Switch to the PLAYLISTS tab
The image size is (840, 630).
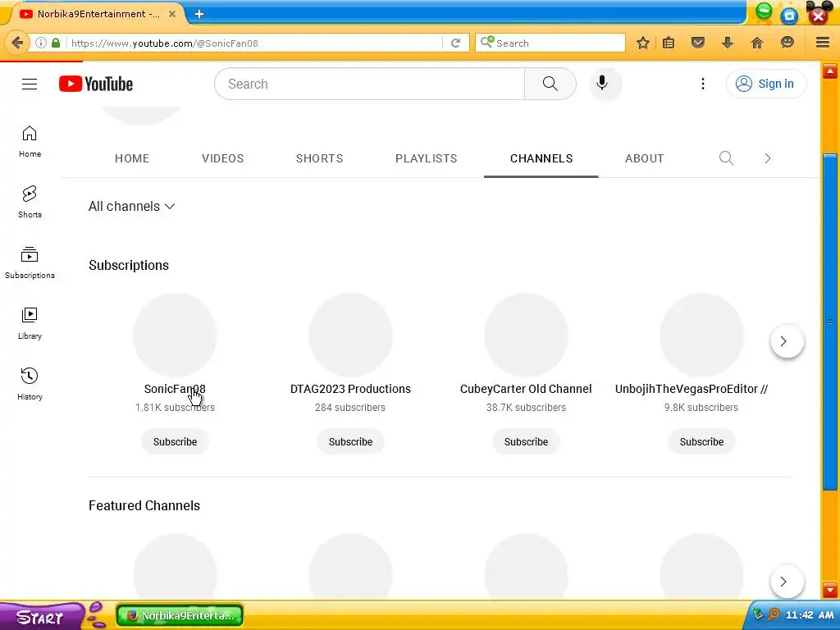427,158
